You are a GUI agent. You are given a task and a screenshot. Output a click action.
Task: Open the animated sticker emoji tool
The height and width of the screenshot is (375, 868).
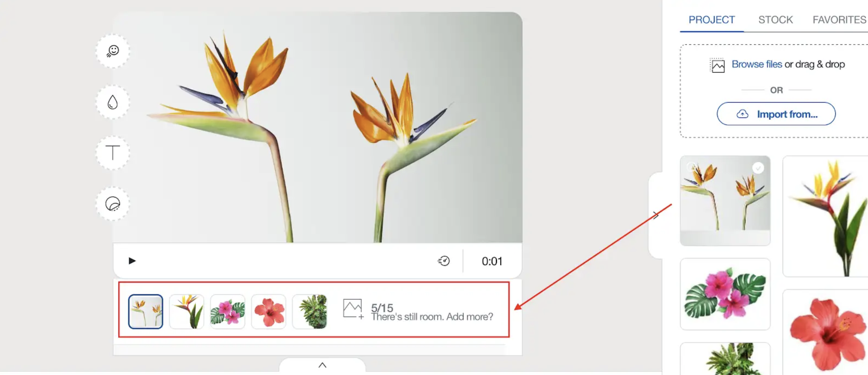[113, 51]
